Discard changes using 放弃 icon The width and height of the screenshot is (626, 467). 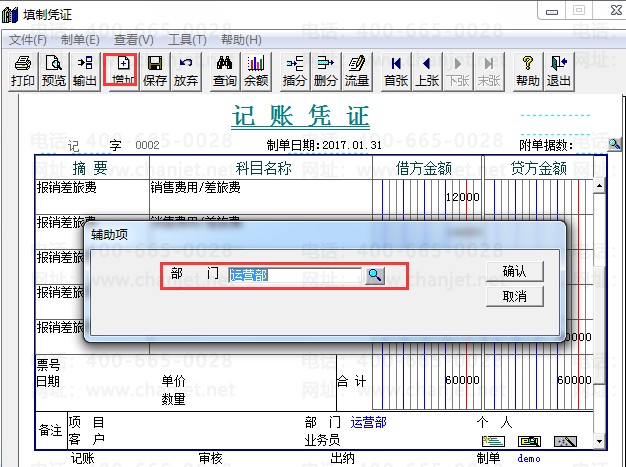pyautogui.click(x=186, y=71)
